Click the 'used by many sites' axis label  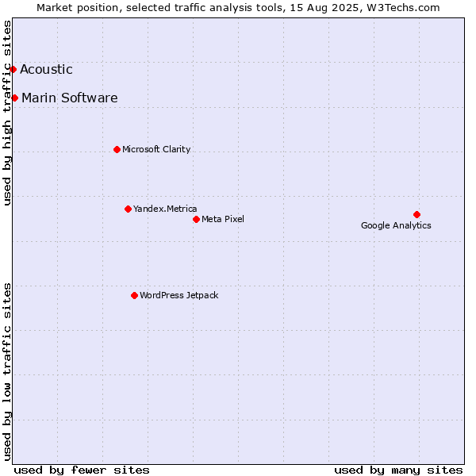(398, 470)
